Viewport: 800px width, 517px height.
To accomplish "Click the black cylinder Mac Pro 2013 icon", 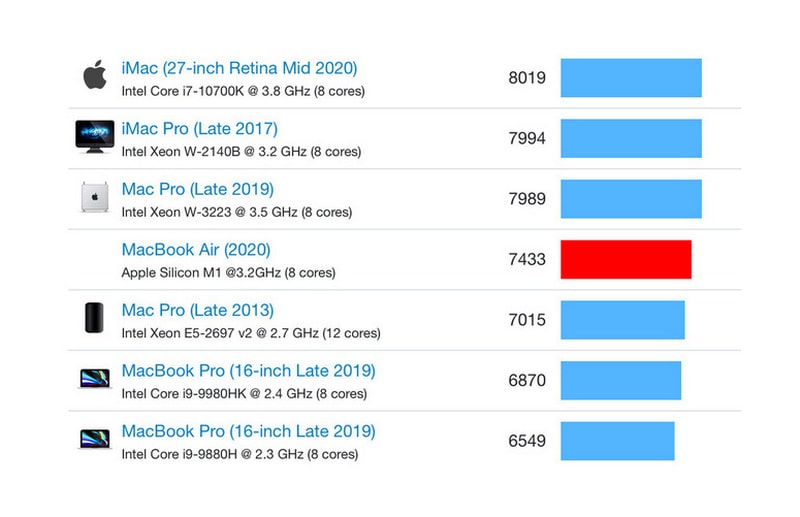I will pyautogui.click(x=93, y=319).
